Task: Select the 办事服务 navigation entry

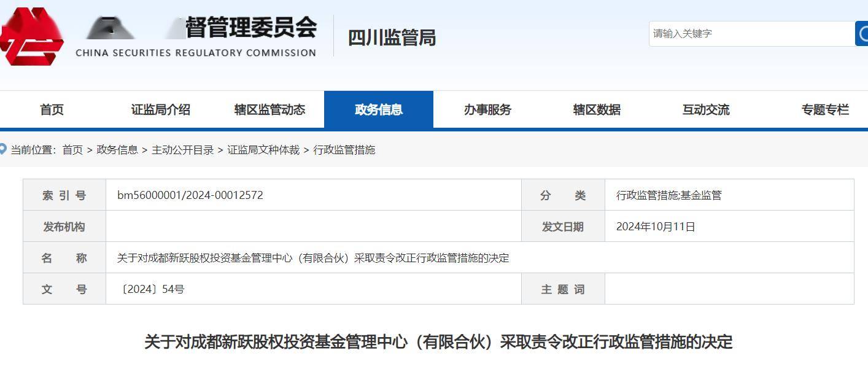Action: coord(487,109)
